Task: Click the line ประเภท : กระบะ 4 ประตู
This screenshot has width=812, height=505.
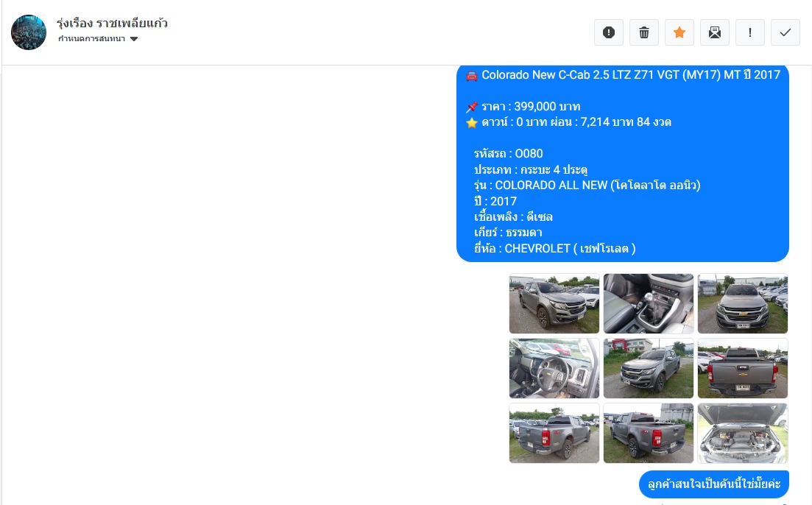Action: [531, 170]
